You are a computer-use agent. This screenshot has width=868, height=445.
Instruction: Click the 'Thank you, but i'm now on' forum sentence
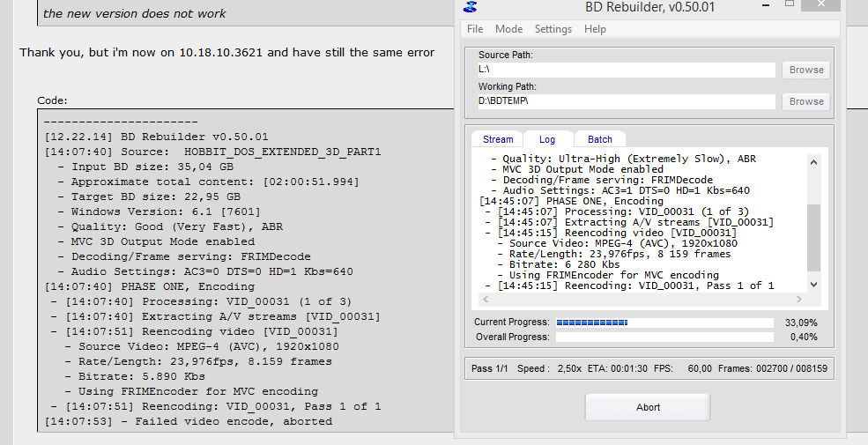[227, 53]
